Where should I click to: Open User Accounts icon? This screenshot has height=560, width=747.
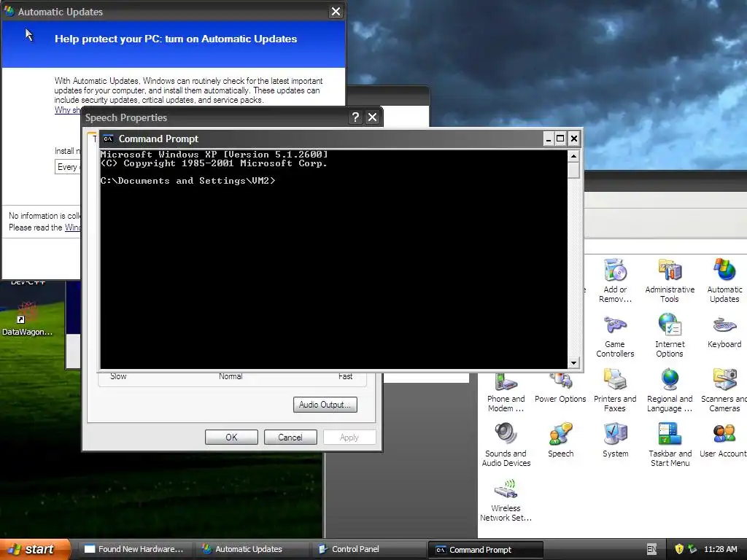pos(724,440)
